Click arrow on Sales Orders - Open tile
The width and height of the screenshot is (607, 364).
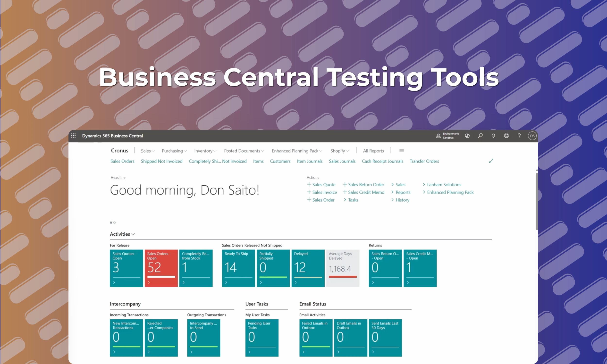(149, 282)
